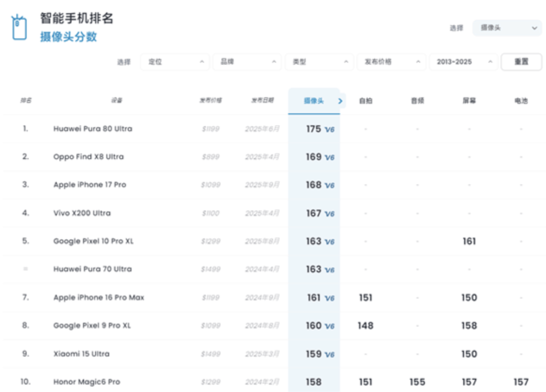Image resolution: width=546 pixels, height=392 pixels.
Task: Switch to the 屏幕 column tab
Action: (x=469, y=101)
